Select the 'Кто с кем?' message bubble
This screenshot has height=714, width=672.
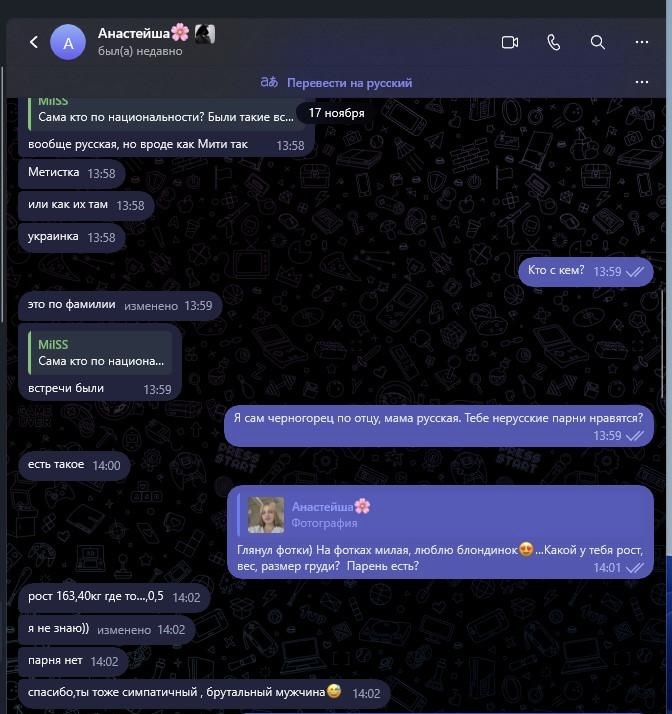click(585, 271)
